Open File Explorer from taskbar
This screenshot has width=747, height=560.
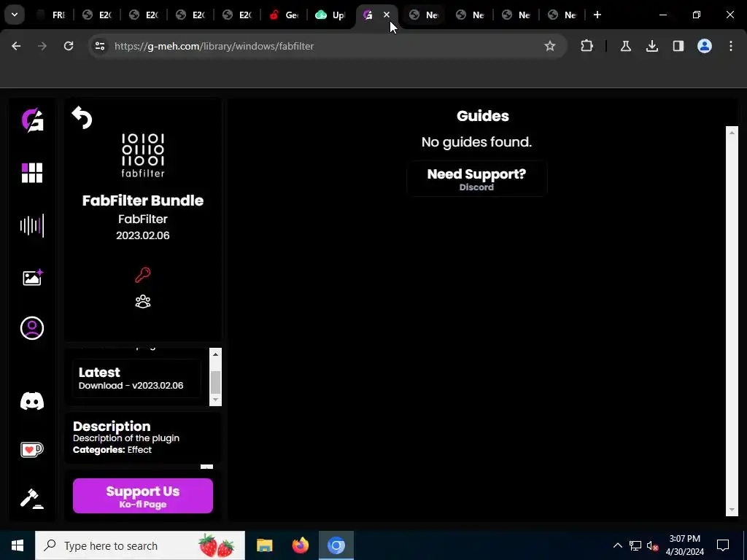(x=264, y=545)
